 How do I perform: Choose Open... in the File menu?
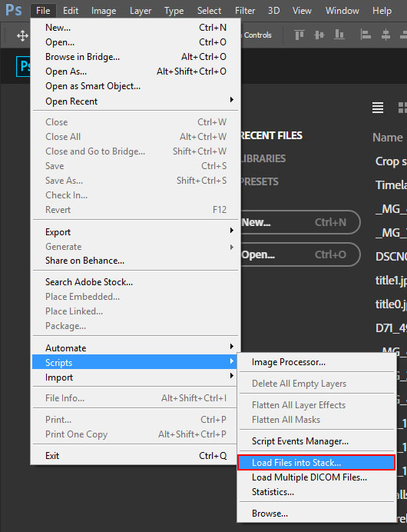pyautogui.click(x=135, y=42)
